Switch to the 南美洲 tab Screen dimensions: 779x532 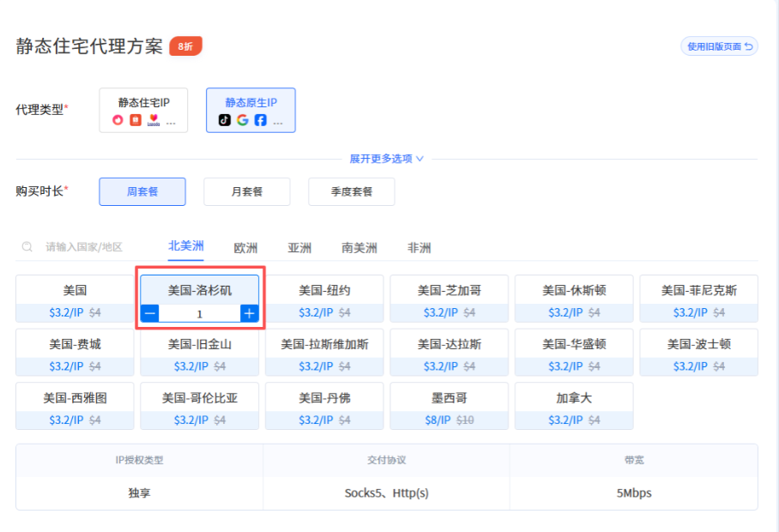point(359,247)
